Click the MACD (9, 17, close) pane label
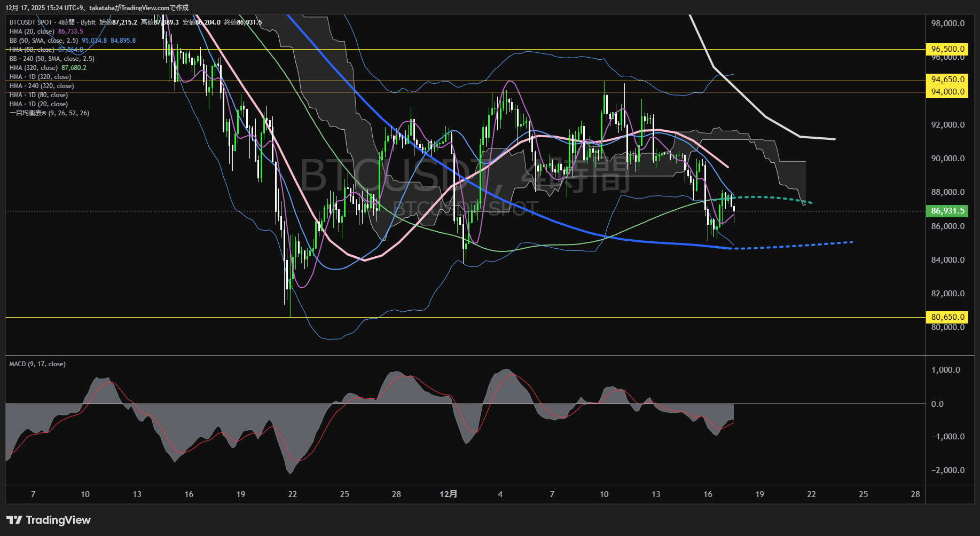This screenshot has width=980, height=536. 37,364
